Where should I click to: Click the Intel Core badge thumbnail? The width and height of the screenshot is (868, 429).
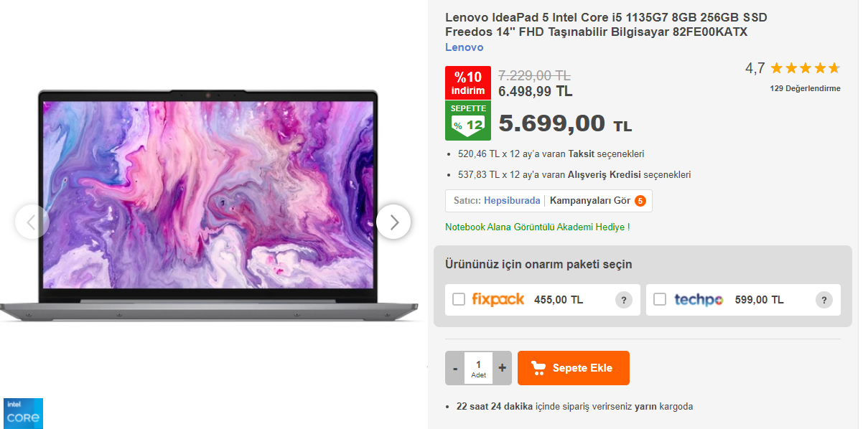tap(23, 413)
